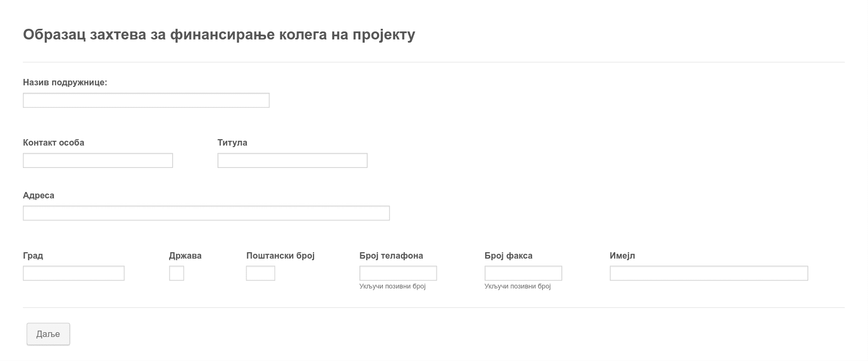Screen dimensions: 868x361
Task: Click the form title heading
Action: tap(219, 35)
